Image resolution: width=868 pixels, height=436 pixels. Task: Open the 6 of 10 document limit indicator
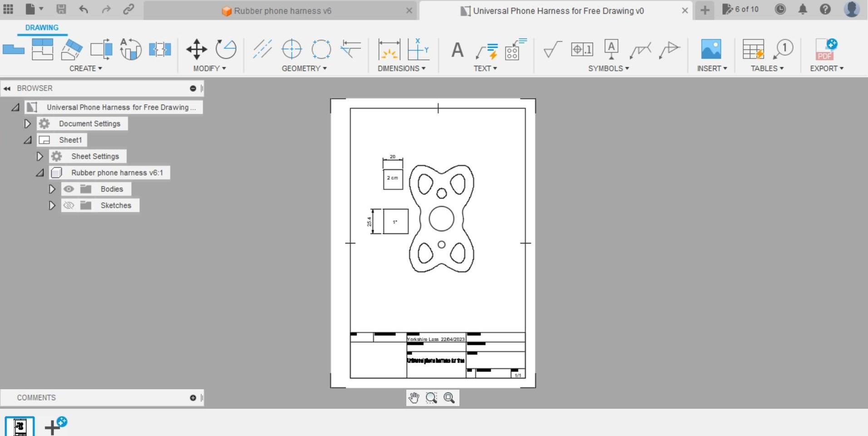click(740, 9)
